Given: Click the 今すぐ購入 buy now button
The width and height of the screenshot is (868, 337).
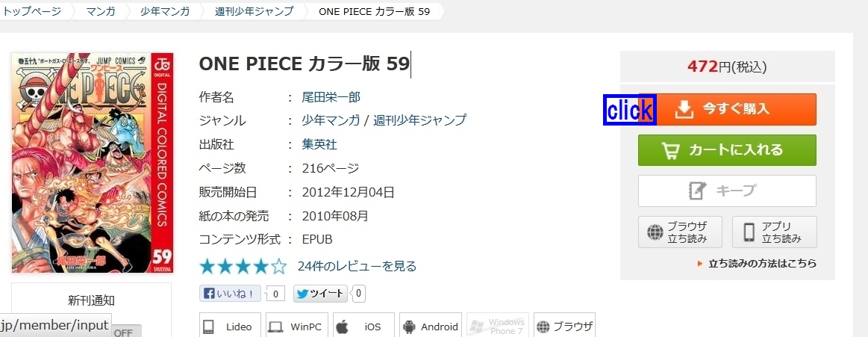Looking at the screenshot, I should (727, 109).
